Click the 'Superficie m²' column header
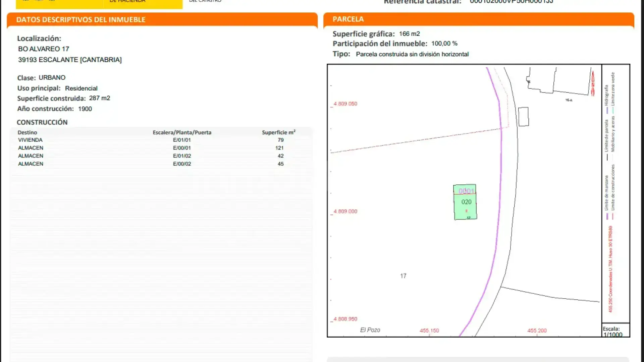Screen dimensions: 644x362 278,132
